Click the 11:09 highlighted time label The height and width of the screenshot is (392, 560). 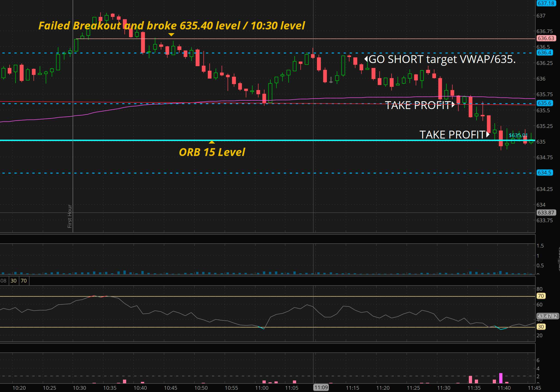tap(321, 387)
